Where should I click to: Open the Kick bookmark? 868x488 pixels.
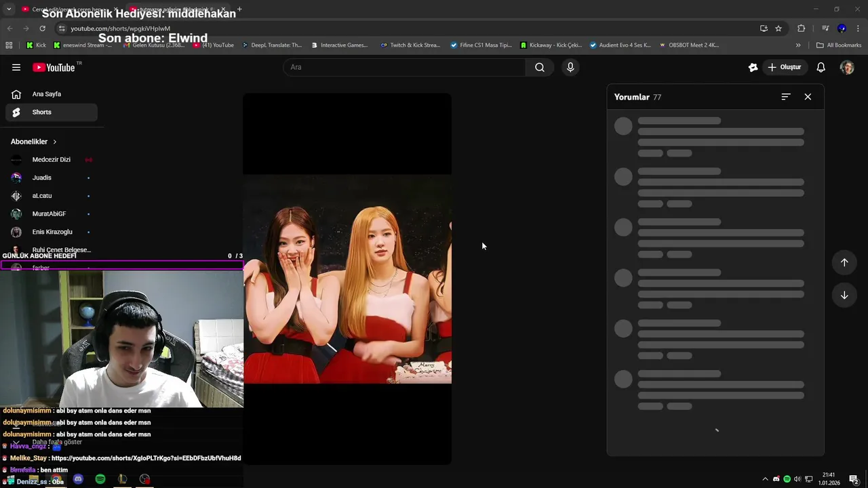click(x=36, y=45)
